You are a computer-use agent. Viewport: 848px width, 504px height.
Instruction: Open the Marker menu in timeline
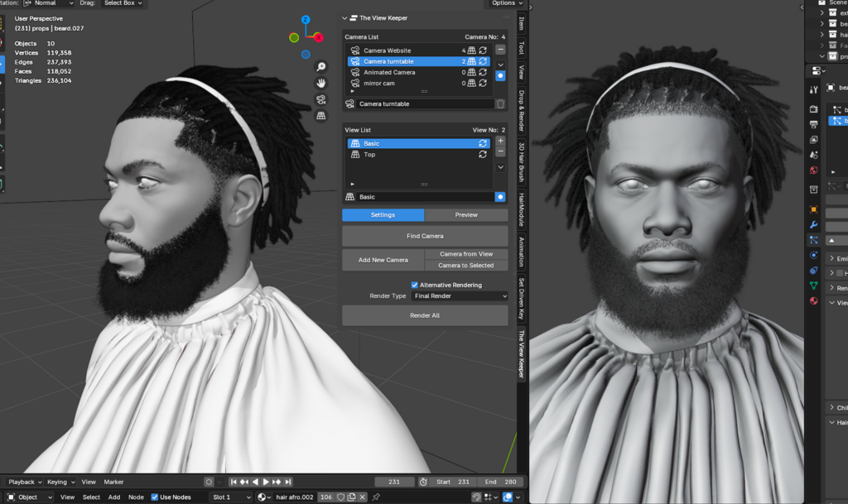(113, 482)
